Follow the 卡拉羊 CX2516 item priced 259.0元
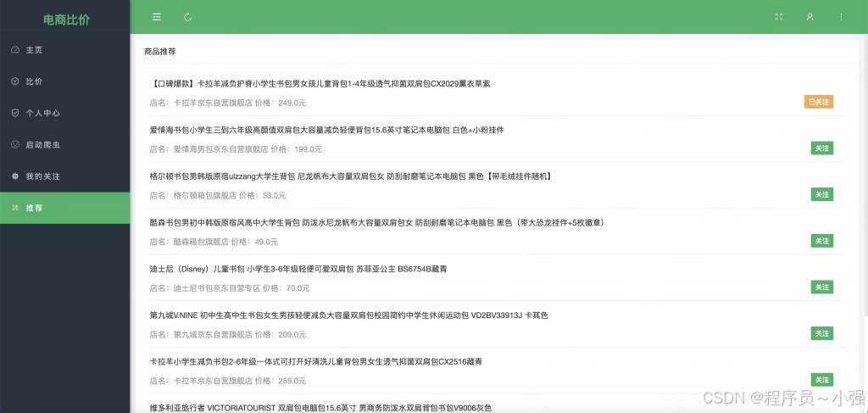 click(x=822, y=380)
